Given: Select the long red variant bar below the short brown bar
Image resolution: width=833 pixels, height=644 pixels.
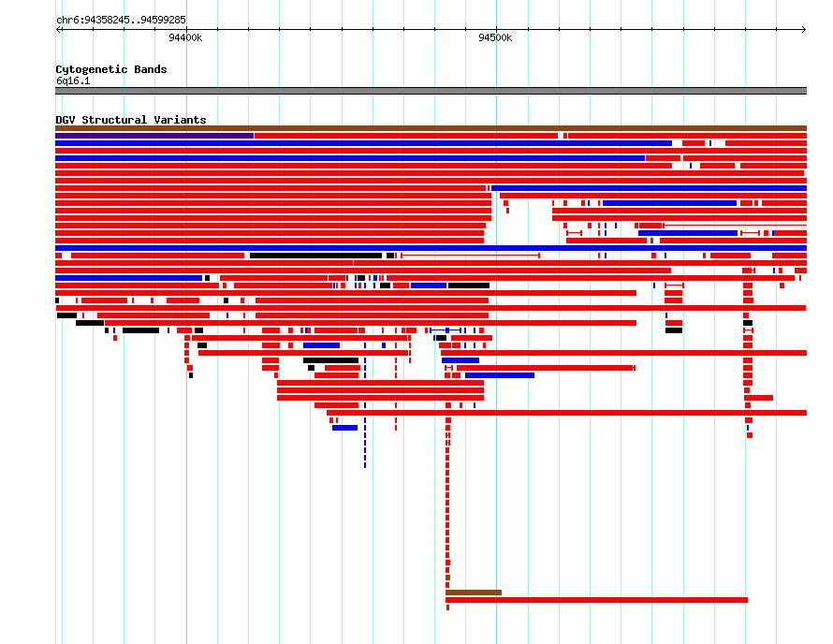Looking at the screenshot, I should click(596, 600).
